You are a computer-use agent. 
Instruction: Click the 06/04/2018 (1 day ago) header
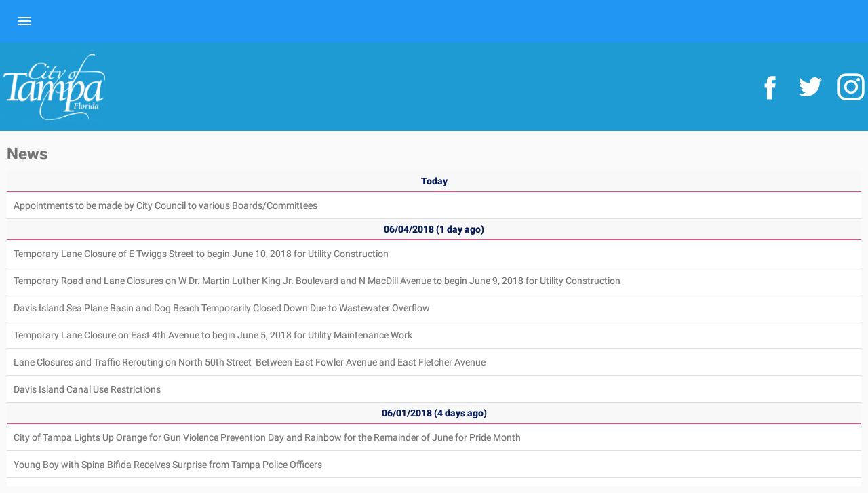[x=434, y=229]
